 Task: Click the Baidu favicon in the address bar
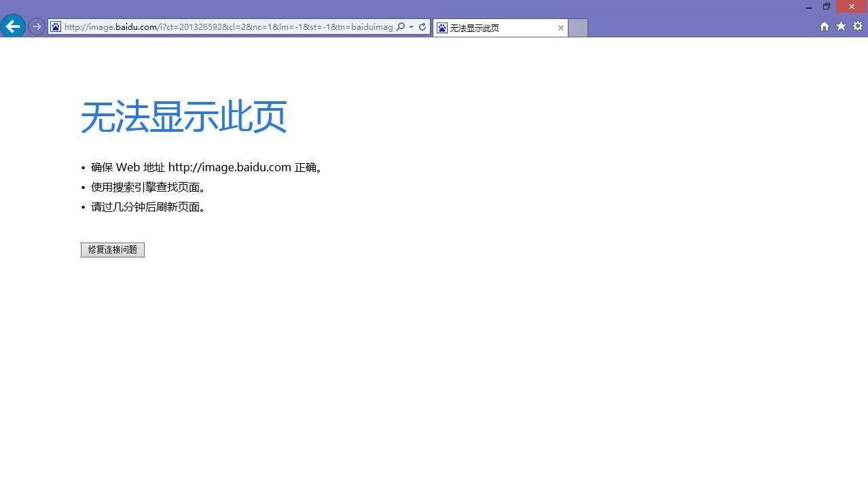coord(55,27)
